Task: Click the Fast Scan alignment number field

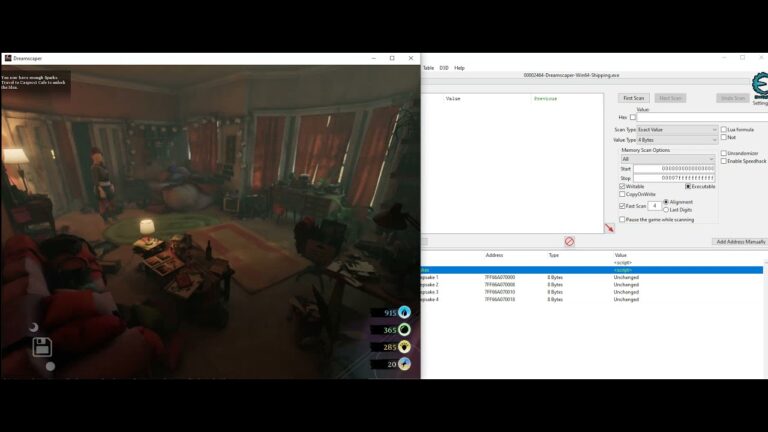Action: 654,206
